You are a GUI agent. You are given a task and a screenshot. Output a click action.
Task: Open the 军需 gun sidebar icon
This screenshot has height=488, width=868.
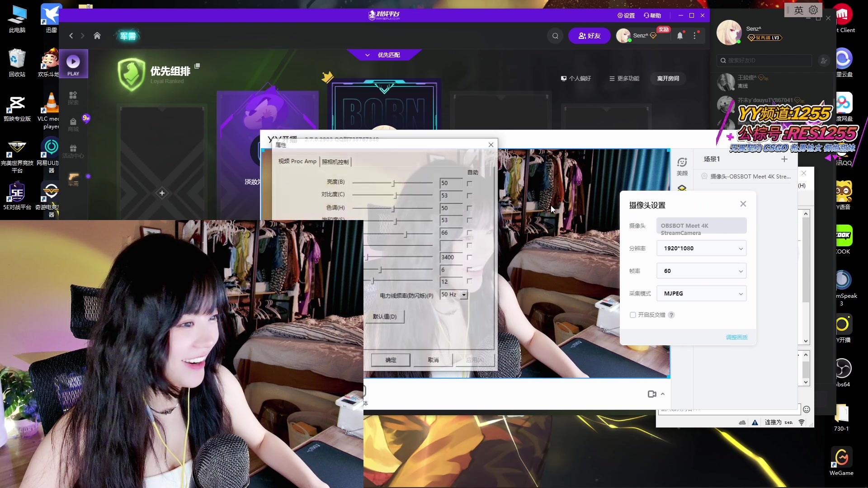click(73, 179)
